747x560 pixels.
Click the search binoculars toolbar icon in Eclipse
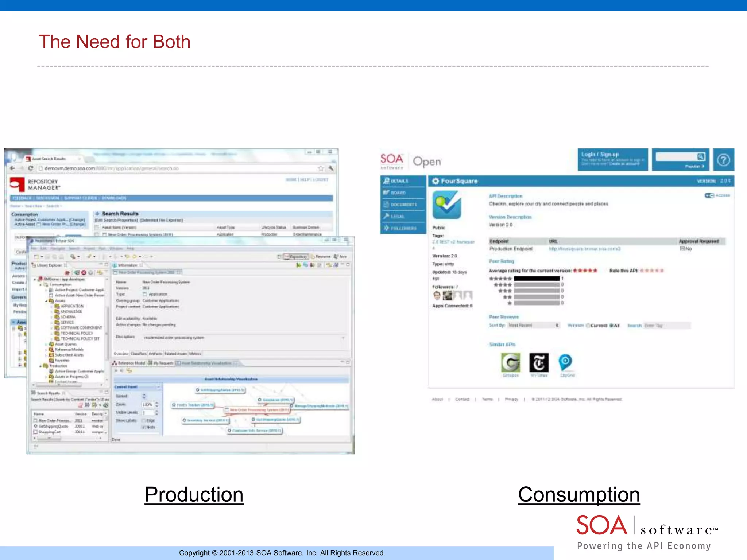[x=73, y=256]
